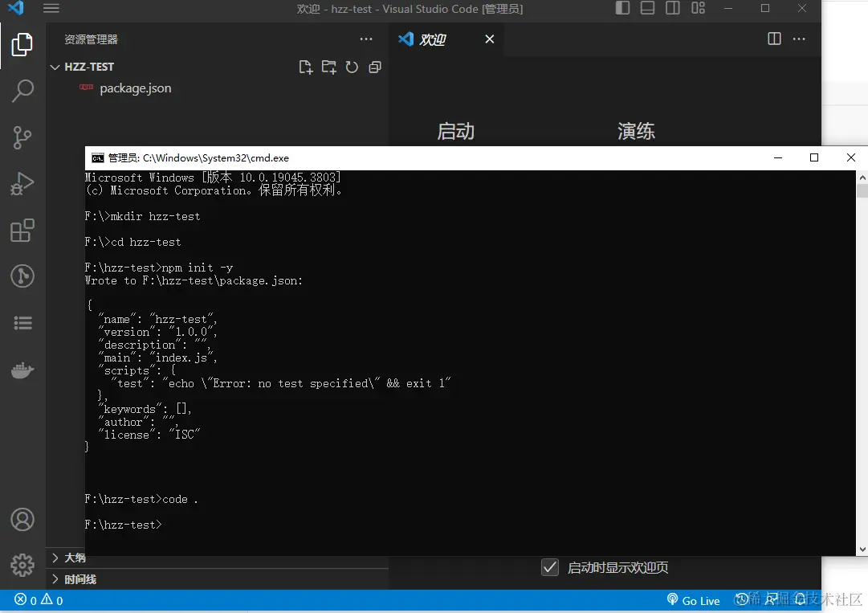Open the list-style icon view in activity bar
The height and width of the screenshot is (613, 868).
tap(22, 323)
